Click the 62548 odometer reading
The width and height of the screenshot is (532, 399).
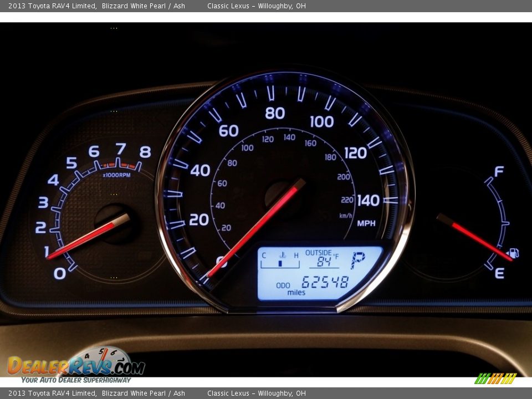(x=325, y=282)
